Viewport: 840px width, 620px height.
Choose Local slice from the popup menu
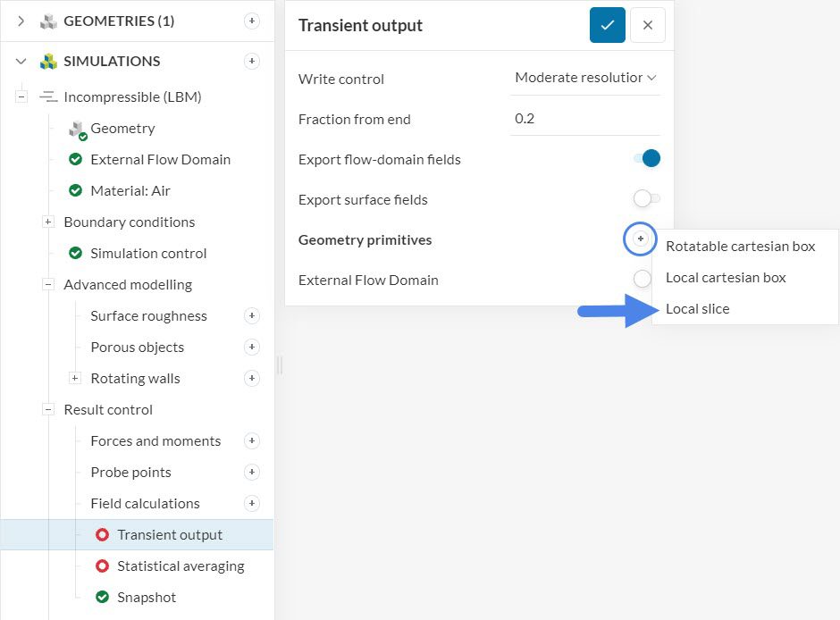click(x=698, y=308)
